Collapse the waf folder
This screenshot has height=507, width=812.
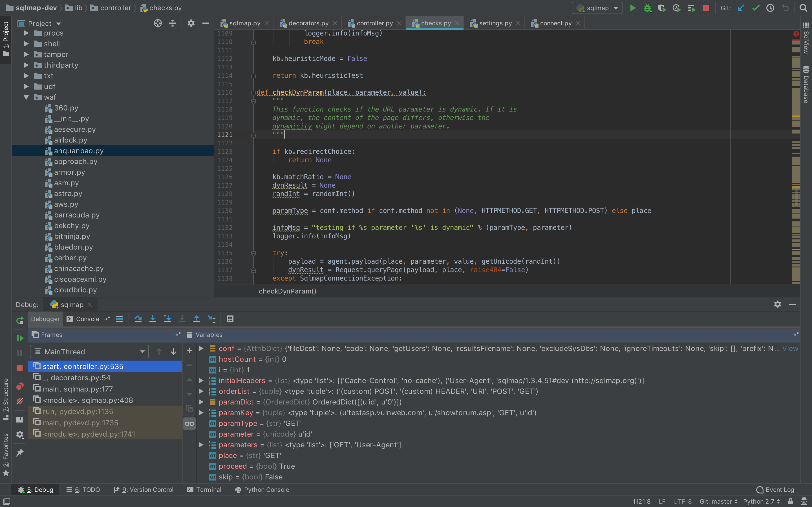click(x=26, y=97)
